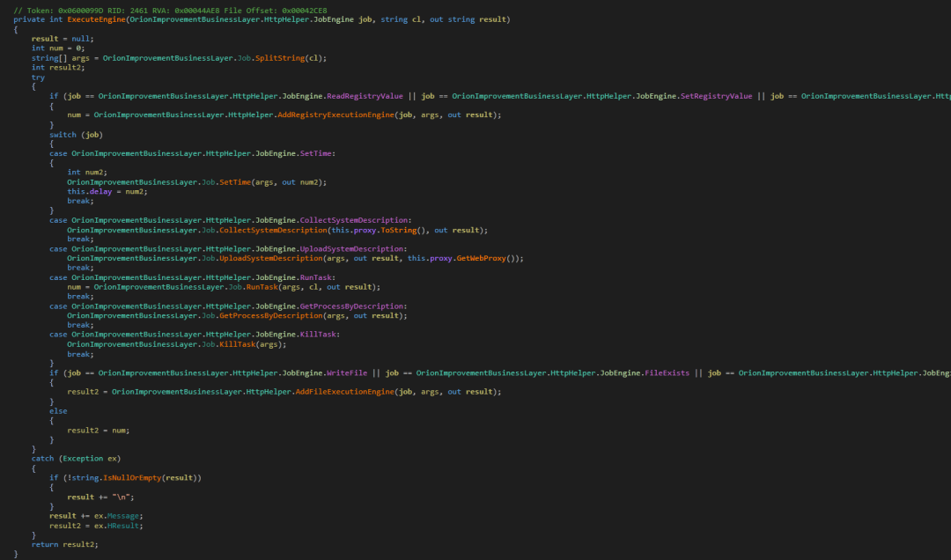Image resolution: width=951 pixels, height=560 pixels.
Task: Click KillTask in the case label
Action: [318, 335]
